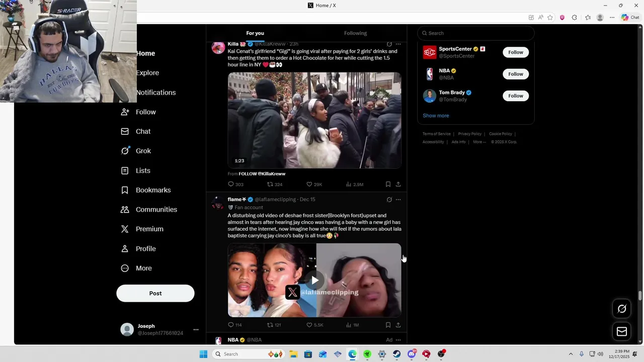Open Explore in sidebar
The height and width of the screenshot is (362, 644).
point(147,73)
